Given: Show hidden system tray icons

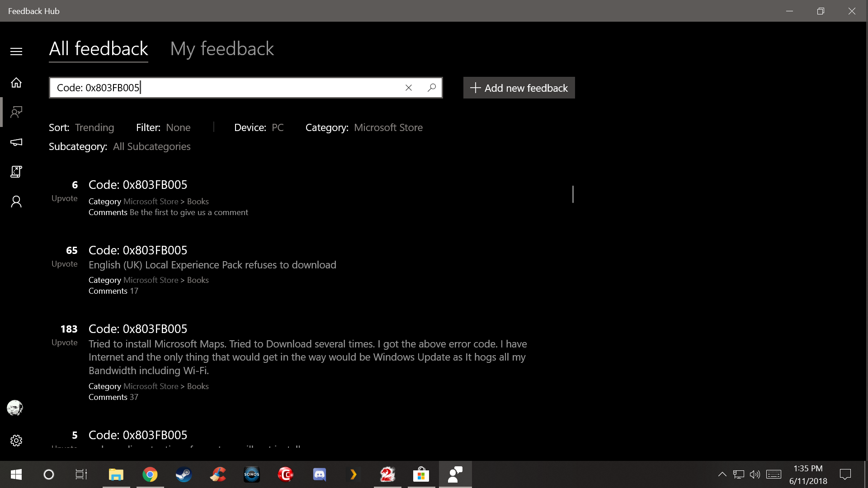Looking at the screenshot, I should pyautogui.click(x=722, y=474).
